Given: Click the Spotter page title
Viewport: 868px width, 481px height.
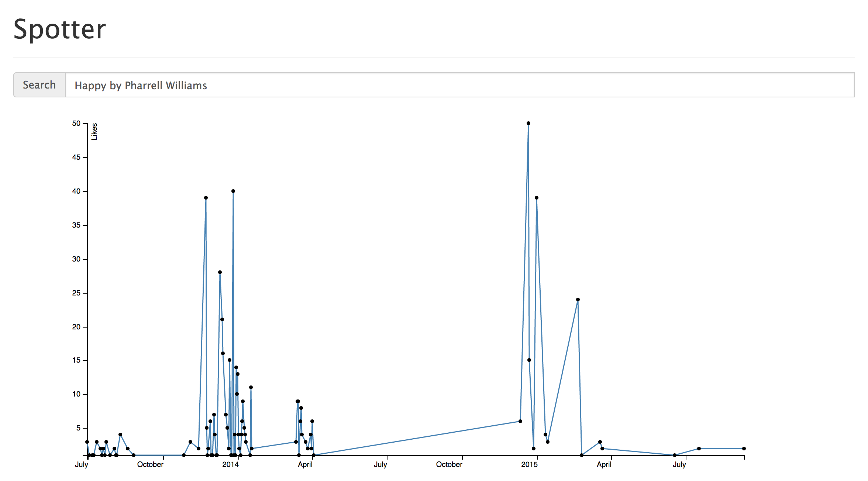Looking at the screenshot, I should click(x=60, y=29).
